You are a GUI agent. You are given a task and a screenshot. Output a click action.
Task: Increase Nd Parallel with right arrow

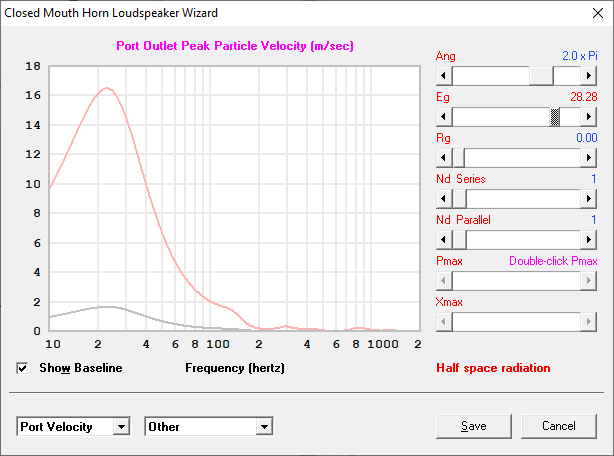point(589,240)
